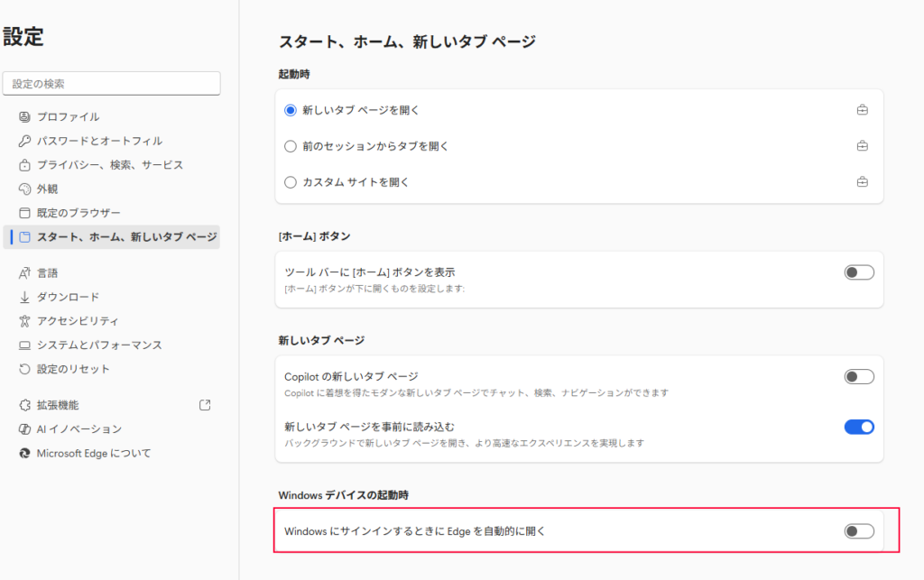Select スタート、ホーム、新しいタブ ページ in sidebar

coord(111,236)
